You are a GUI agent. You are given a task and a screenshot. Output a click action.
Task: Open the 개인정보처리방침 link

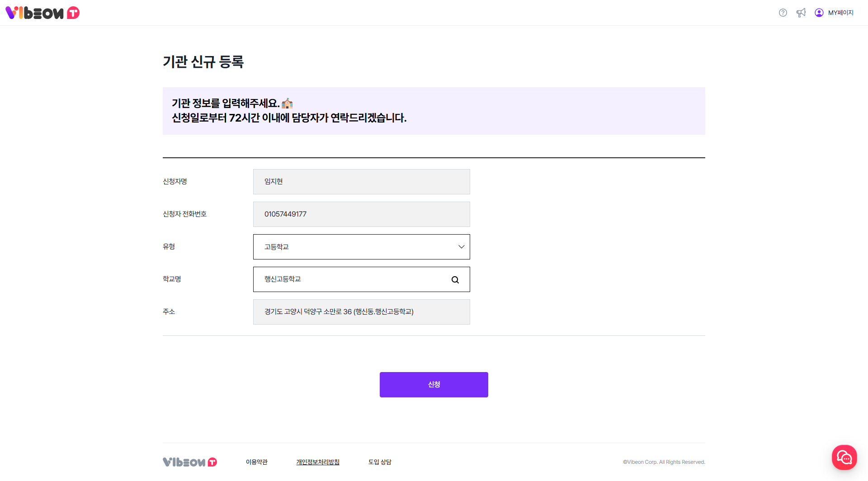pyautogui.click(x=318, y=462)
